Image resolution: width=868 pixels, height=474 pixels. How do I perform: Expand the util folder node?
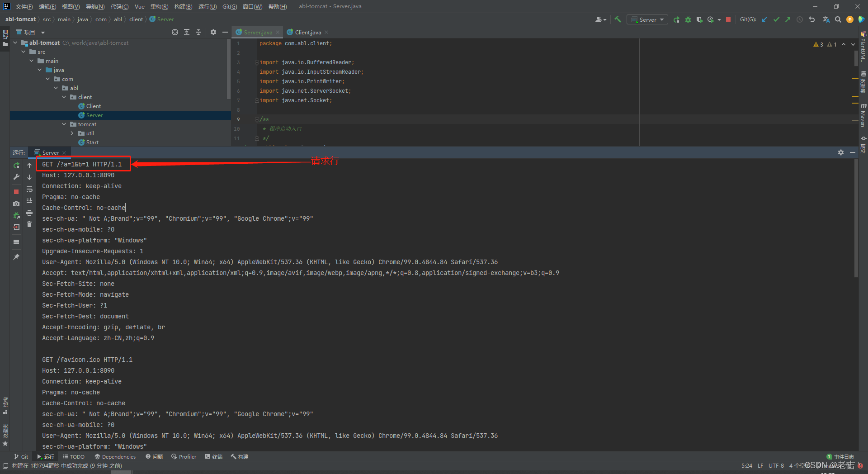click(72, 133)
